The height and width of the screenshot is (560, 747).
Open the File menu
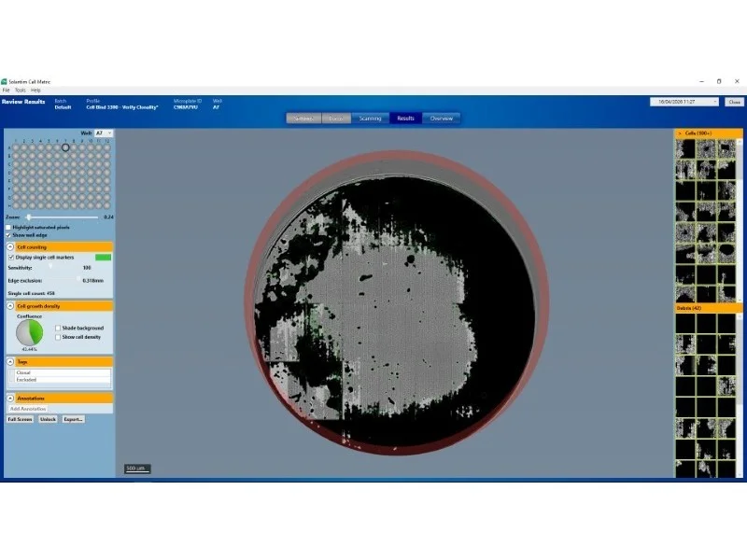click(7, 90)
